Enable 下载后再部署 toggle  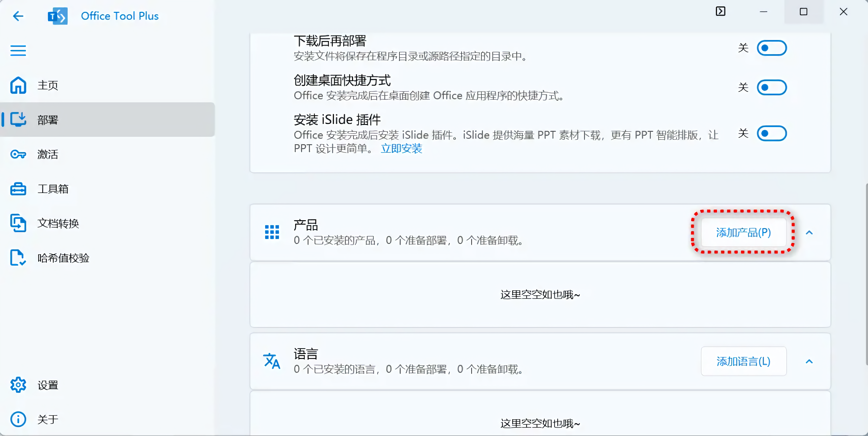(772, 48)
